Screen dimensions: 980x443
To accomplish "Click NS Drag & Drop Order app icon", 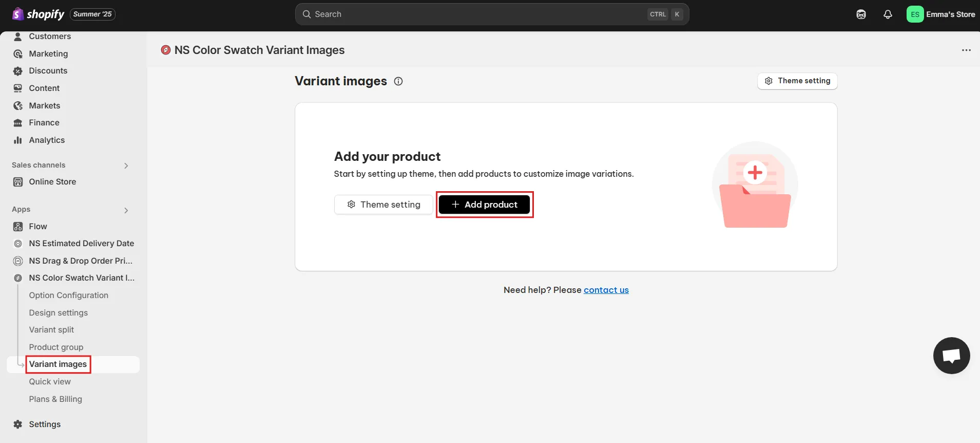I will [x=18, y=261].
